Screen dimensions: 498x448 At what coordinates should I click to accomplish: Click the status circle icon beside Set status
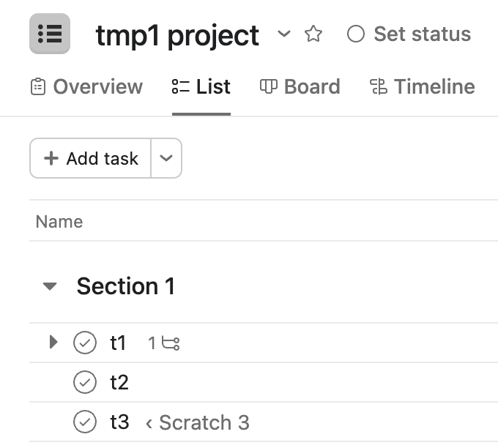[x=355, y=34]
